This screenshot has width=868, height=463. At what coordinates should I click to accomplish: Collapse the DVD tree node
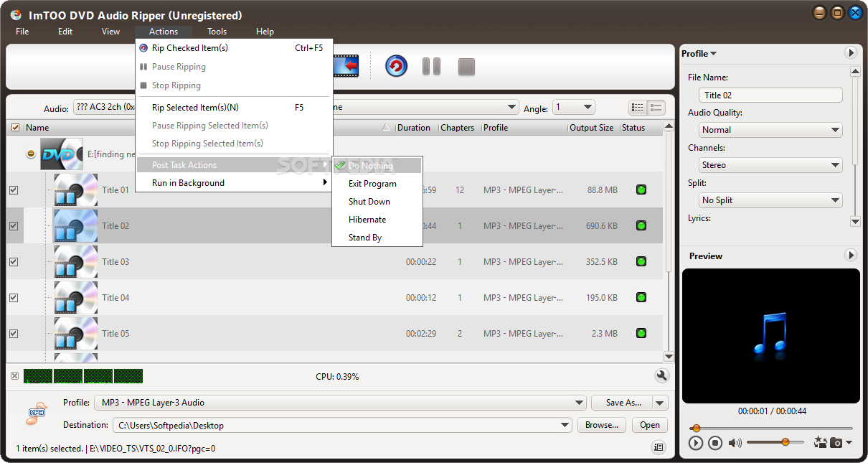31,154
